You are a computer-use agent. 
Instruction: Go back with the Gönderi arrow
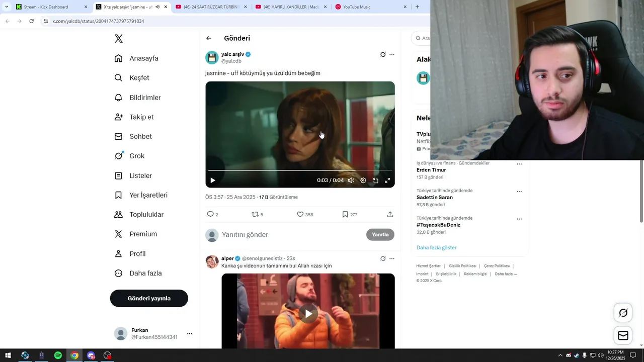[209, 38]
